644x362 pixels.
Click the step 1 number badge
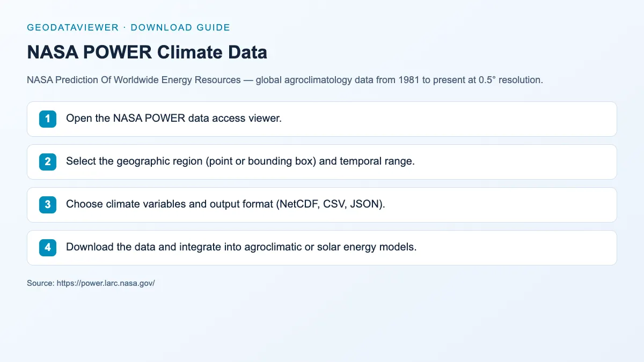(48, 119)
